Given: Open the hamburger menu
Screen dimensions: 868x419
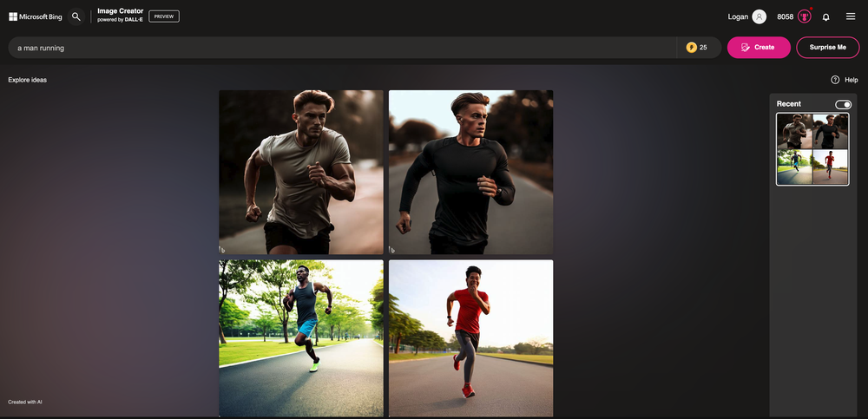Looking at the screenshot, I should [851, 16].
